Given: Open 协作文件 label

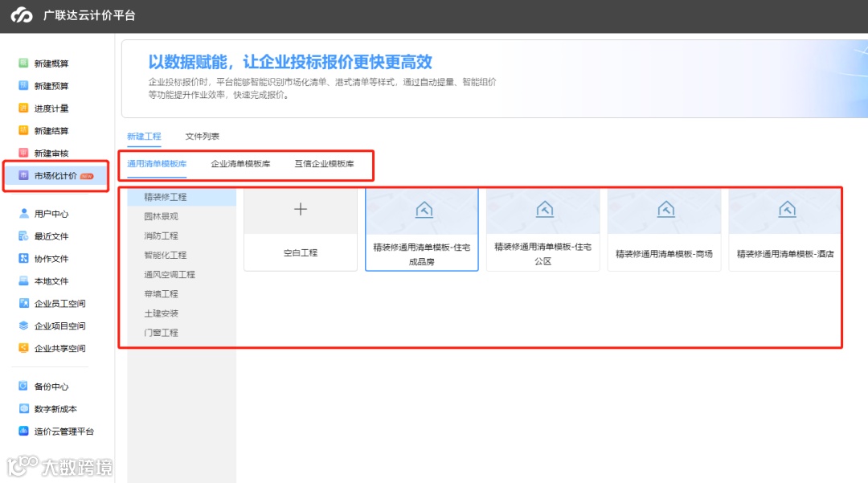Looking at the screenshot, I should [x=51, y=259].
